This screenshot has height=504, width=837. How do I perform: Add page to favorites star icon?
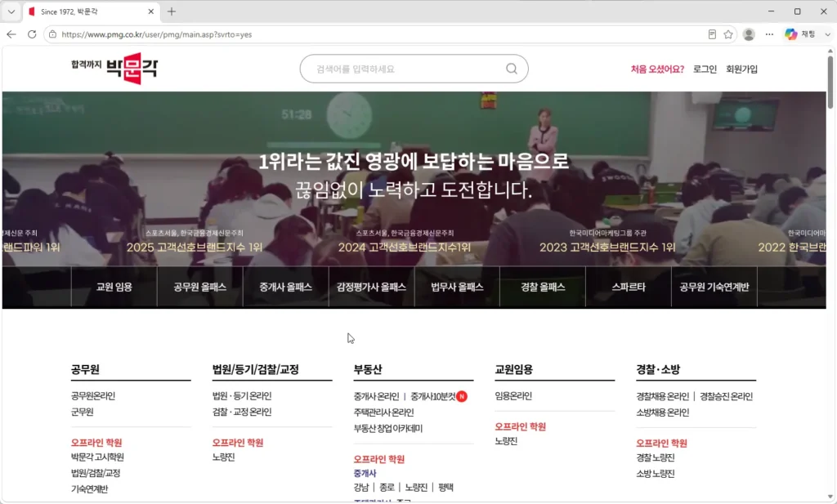[728, 34]
